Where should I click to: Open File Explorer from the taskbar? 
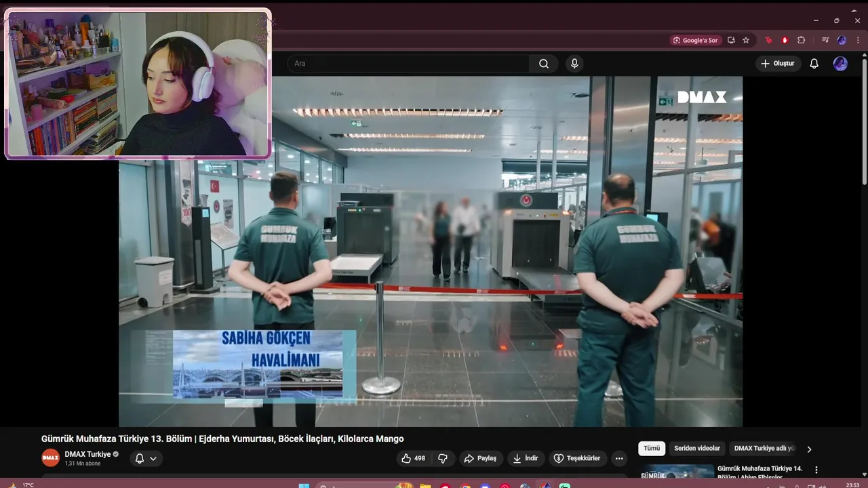pyautogui.click(x=425, y=485)
